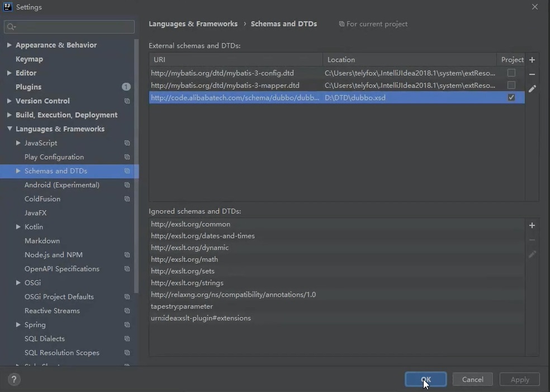Apply the current schema changes

point(519,379)
